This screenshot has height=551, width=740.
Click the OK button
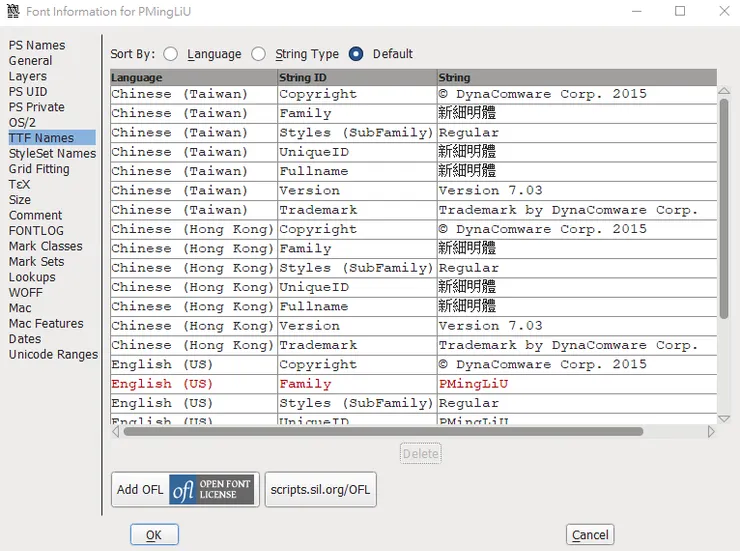click(154, 534)
